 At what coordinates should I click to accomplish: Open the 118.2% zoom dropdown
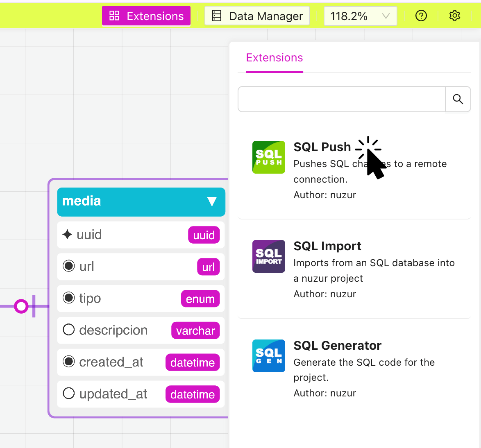click(x=360, y=16)
